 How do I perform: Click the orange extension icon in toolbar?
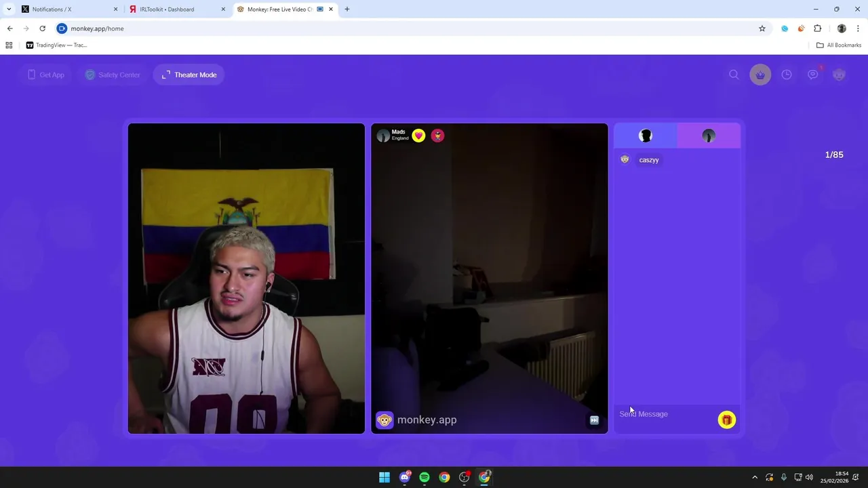coord(801,28)
